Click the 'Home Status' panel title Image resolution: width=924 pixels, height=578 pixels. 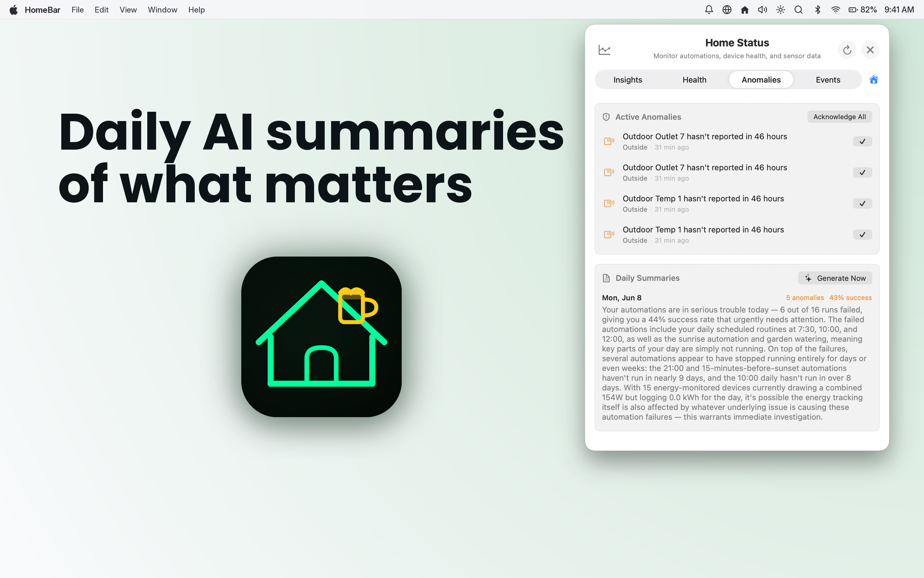click(737, 43)
